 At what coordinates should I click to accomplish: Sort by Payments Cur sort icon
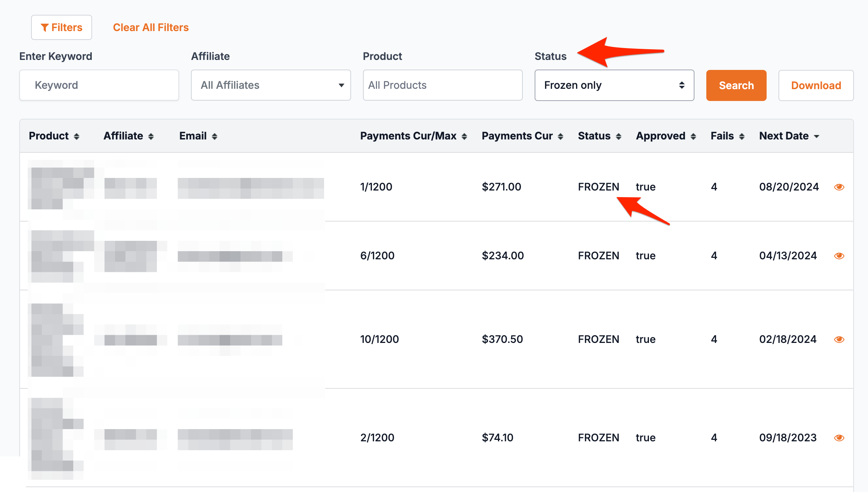[561, 137]
